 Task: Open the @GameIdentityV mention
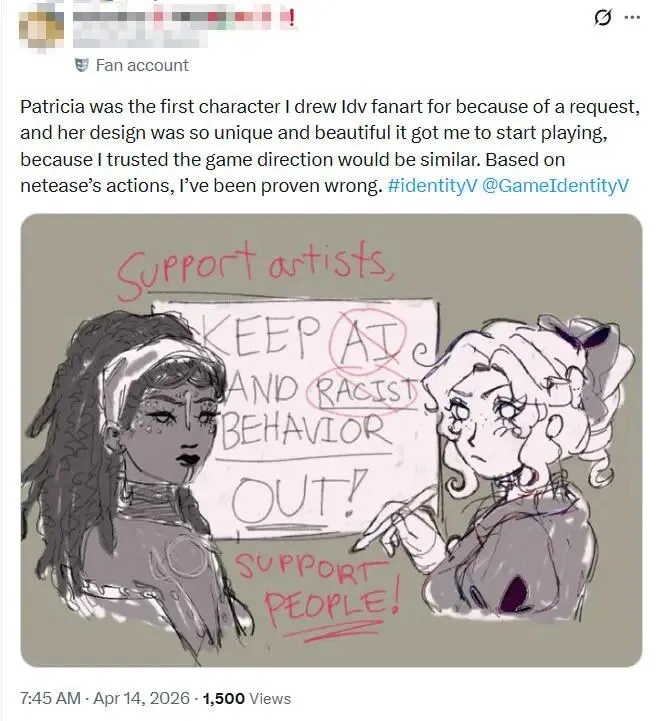click(x=554, y=185)
